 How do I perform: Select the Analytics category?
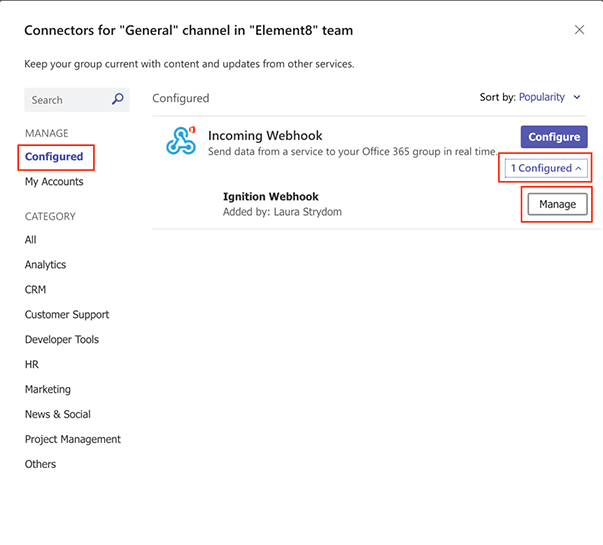45,265
